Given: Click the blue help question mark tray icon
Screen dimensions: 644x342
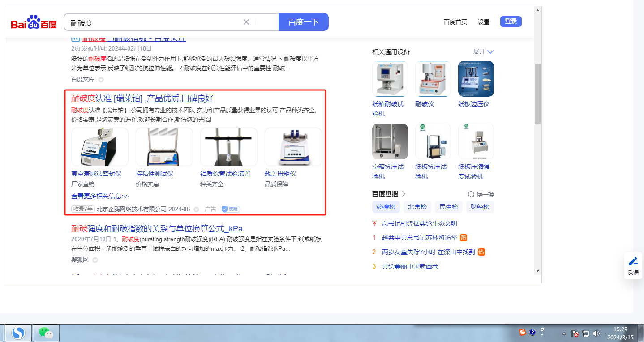Looking at the screenshot, I should [x=532, y=332].
